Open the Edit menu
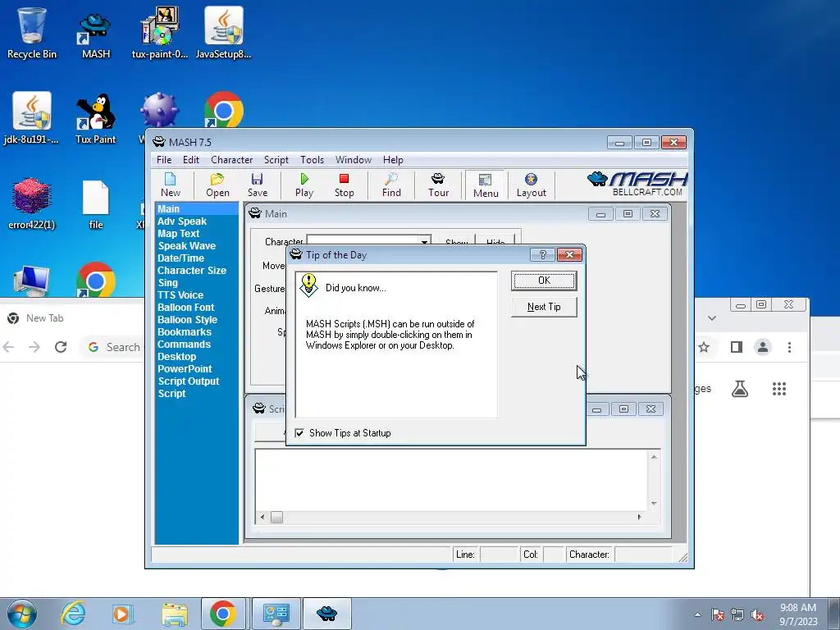 click(x=190, y=160)
